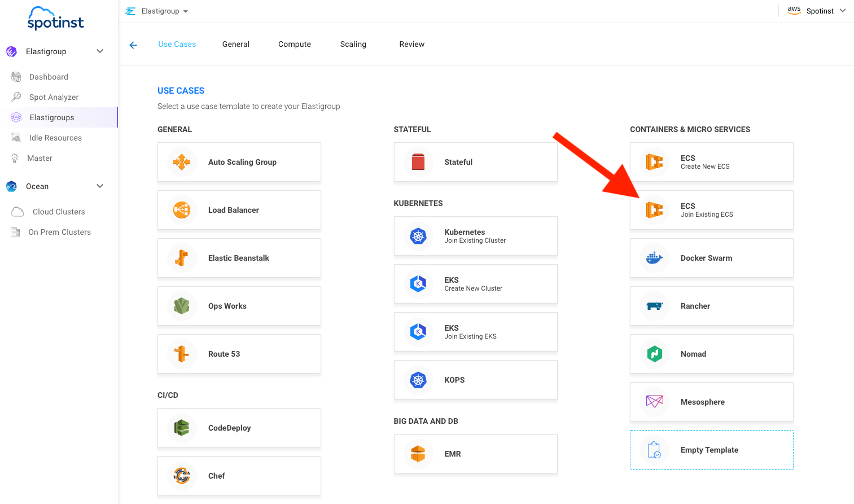Choose the Auto Scaling Group use case
Image resolution: width=854 pixels, height=504 pixels.
click(239, 162)
